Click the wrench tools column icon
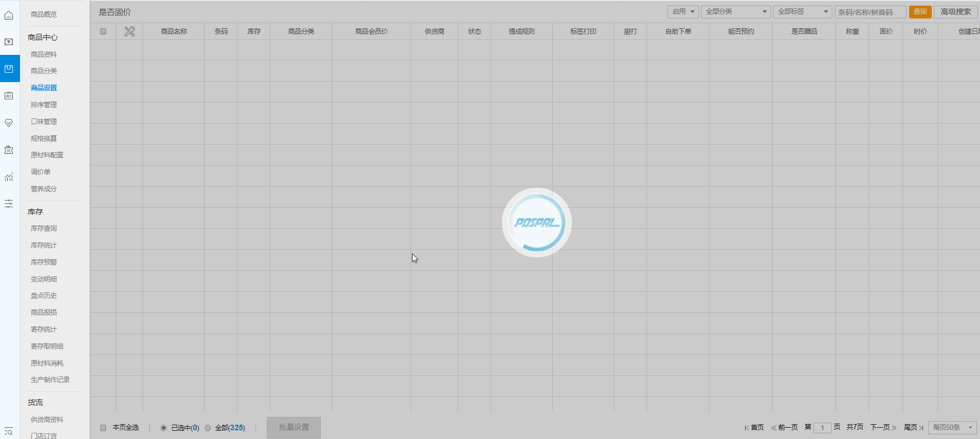This screenshot has height=439, width=980. click(129, 32)
